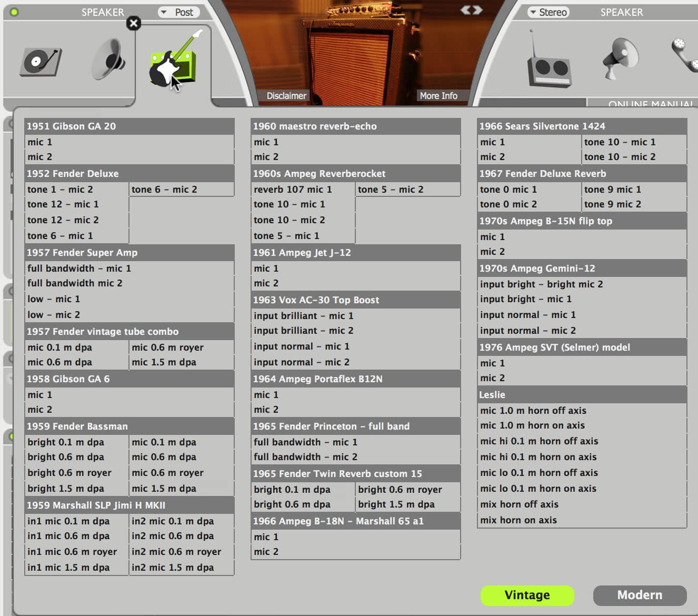
Task: Select the guitar amp speaker icon
Action: coord(174,59)
